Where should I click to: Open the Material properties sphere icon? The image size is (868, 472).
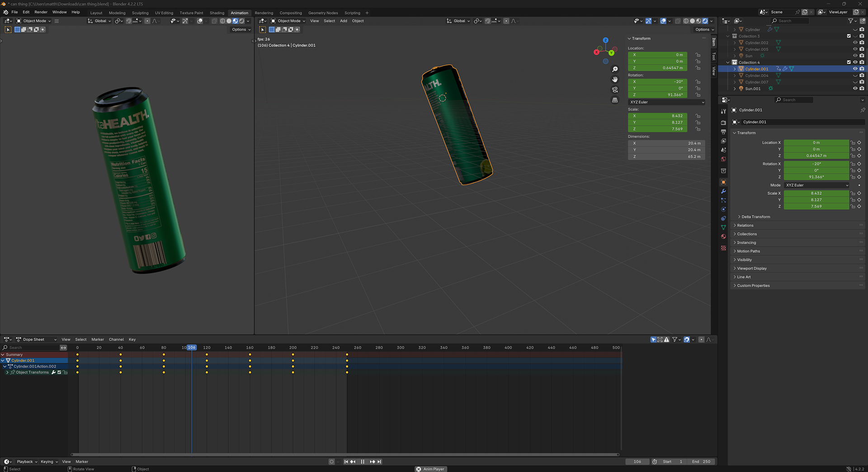[723, 236]
